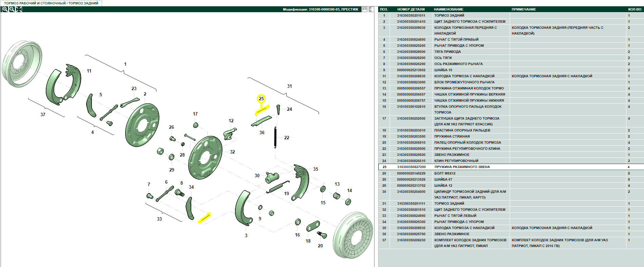Select part number 316300350825300
This screenshot has height=267, width=644.
click(411, 222)
